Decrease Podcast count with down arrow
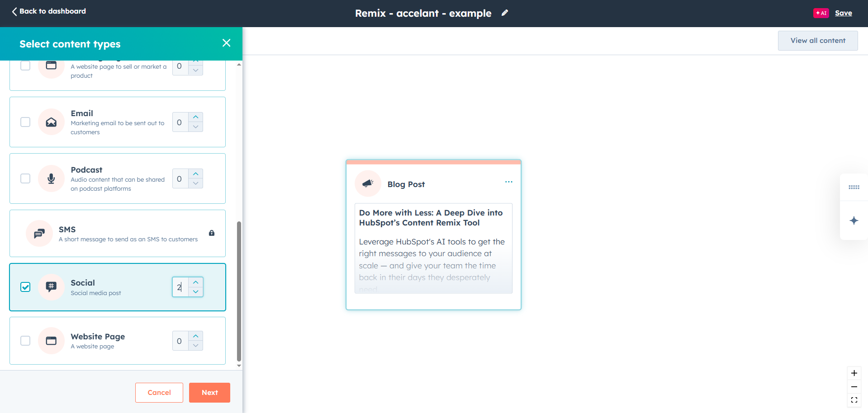Image resolution: width=868 pixels, height=413 pixels. pos(195,183)
